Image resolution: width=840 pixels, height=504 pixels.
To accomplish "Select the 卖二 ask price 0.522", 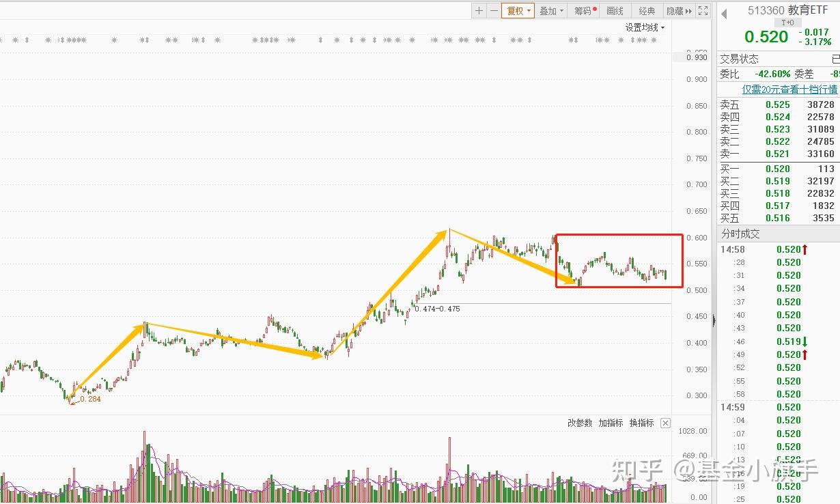I will tap(777, 141).
